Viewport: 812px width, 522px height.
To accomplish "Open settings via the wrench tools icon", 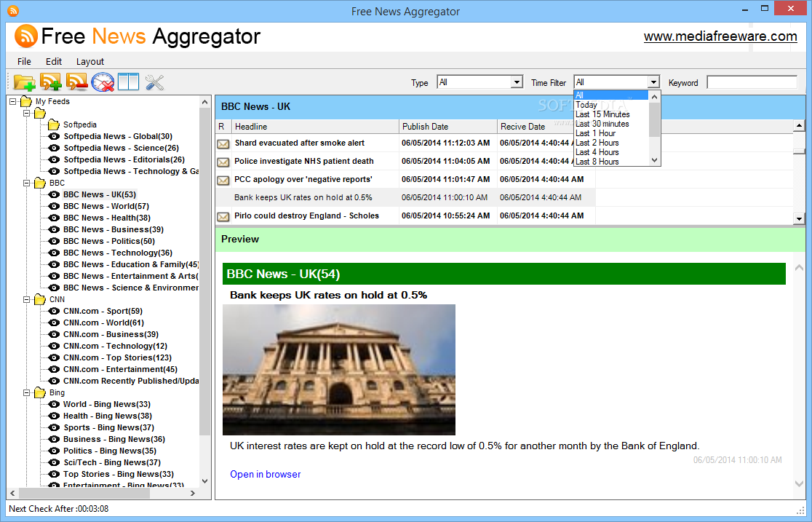I will click(x=154, y=82).
